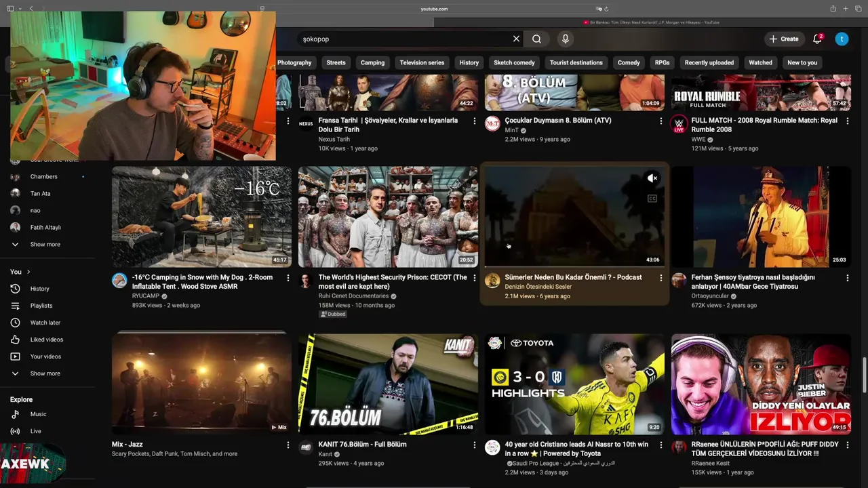Select the Watched filter chip
868x488 pixels.
[x=760, y=62]
